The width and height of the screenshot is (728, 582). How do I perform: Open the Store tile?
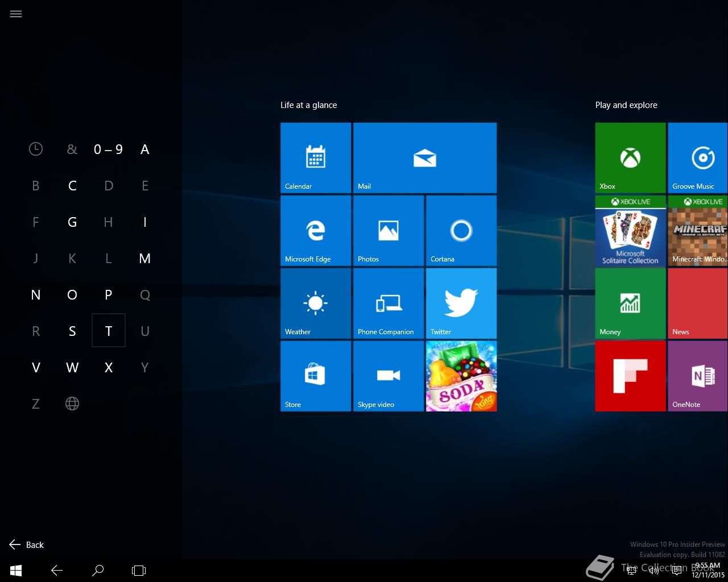(316, 376)
